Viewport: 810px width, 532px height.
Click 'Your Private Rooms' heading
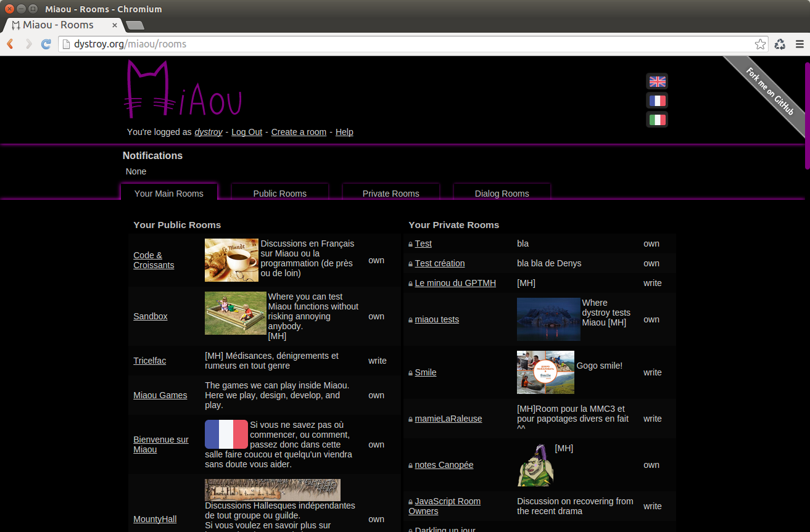(x=454, y=225)
